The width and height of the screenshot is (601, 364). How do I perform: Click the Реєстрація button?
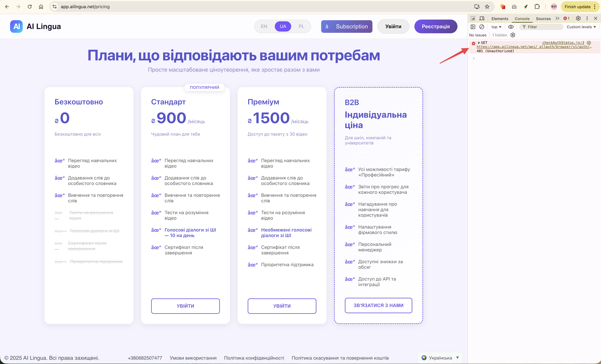tap(436, 26)
